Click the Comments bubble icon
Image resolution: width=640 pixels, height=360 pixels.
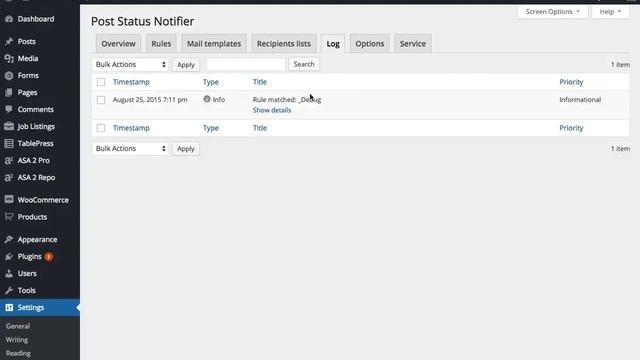[x=9, y=109]
